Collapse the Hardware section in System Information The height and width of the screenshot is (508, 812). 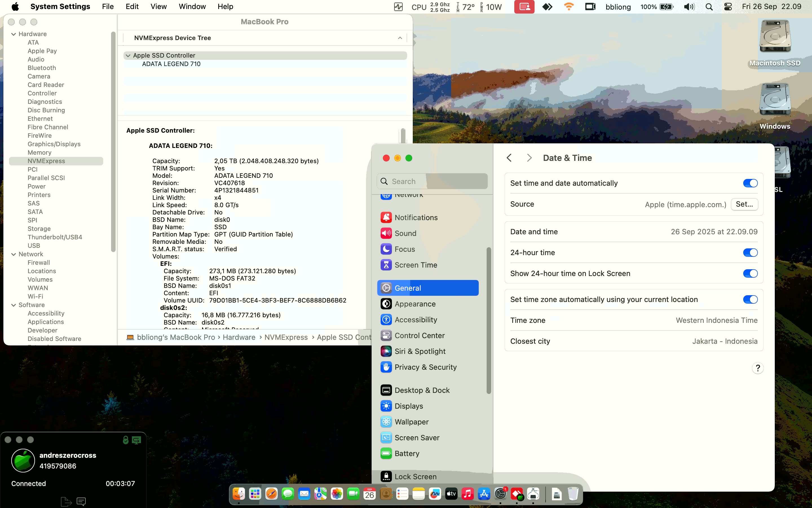[x=14, y=34]
